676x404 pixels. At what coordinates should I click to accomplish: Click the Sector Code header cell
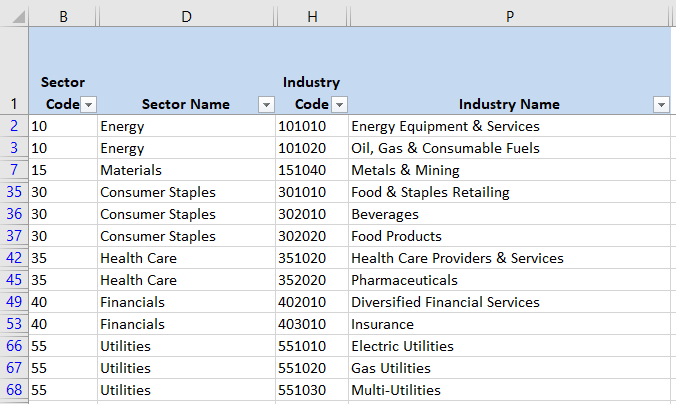(63, 71)
